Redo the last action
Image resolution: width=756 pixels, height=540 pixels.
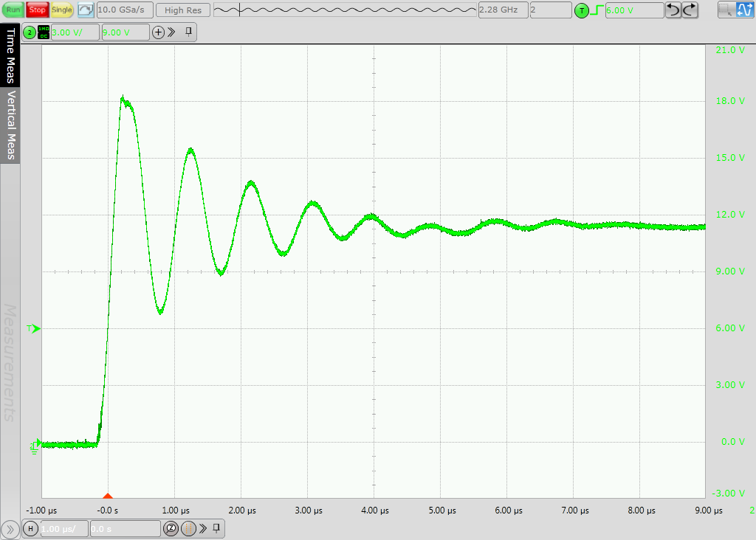(x=690, y=10)
